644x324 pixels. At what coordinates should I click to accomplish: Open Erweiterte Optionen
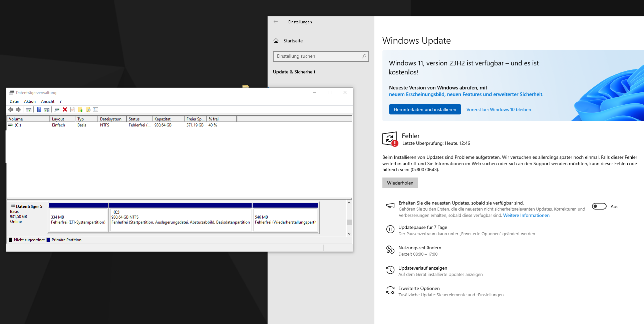point(419,289)
